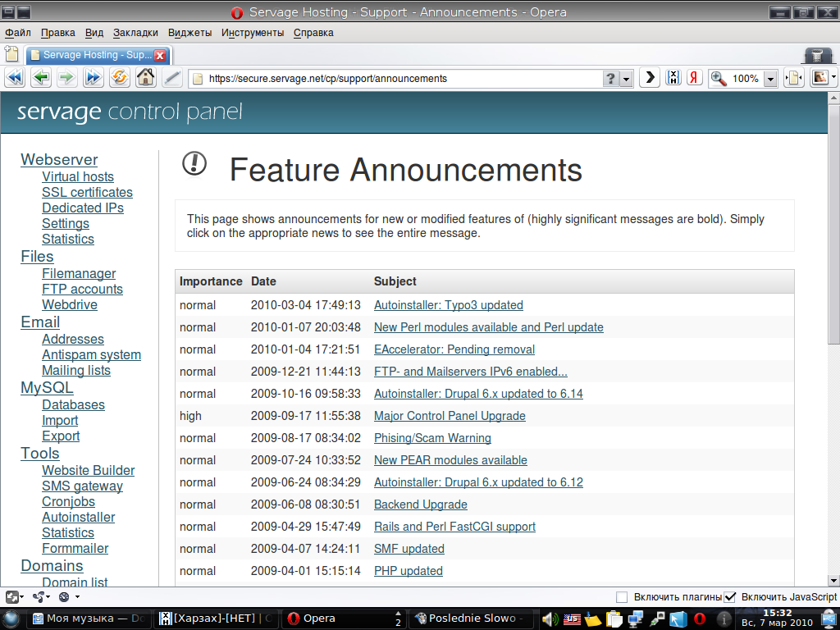
Task: Open the Инструменты menu
Action: click(253, 33)
